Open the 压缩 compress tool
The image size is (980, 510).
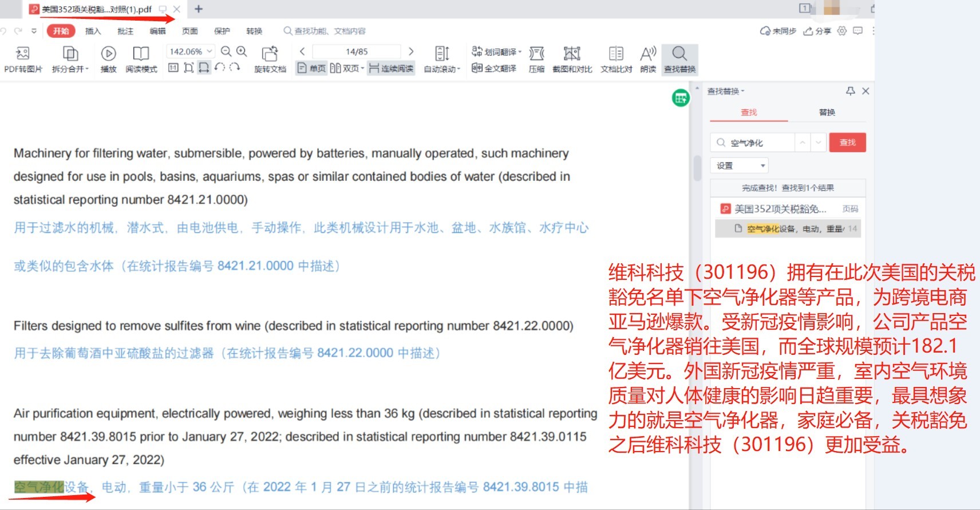click(536, 60)
